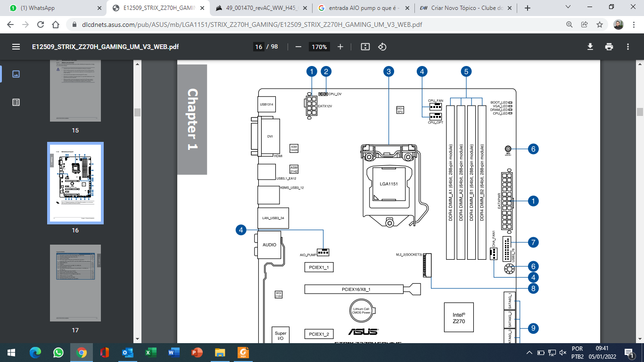Share this page icon
Viewport: 644px width, 362px height.
coord(585,25)
